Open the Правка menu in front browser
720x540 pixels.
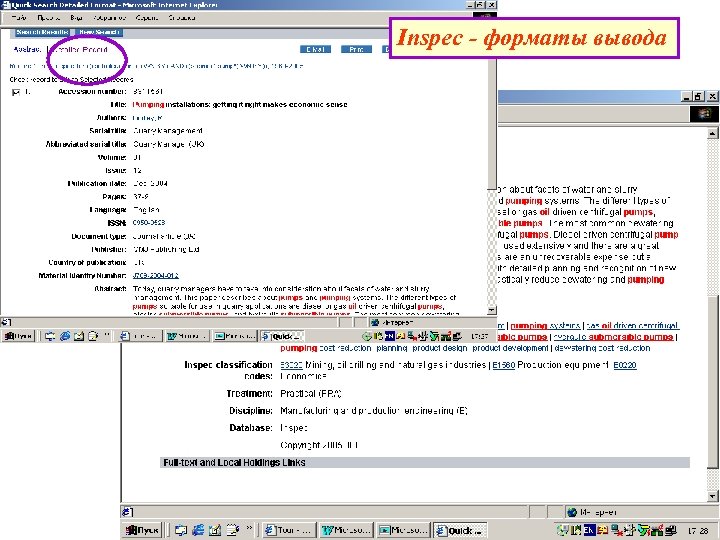48,18
